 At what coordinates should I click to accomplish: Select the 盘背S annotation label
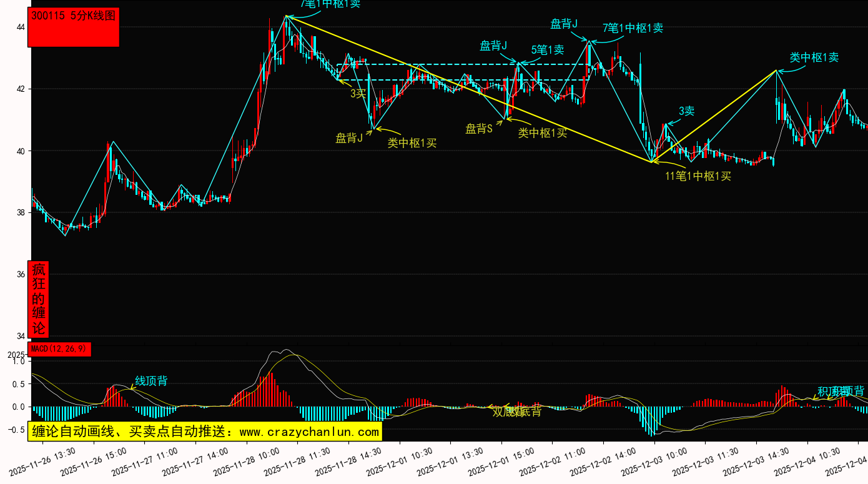tap(479, 129)
